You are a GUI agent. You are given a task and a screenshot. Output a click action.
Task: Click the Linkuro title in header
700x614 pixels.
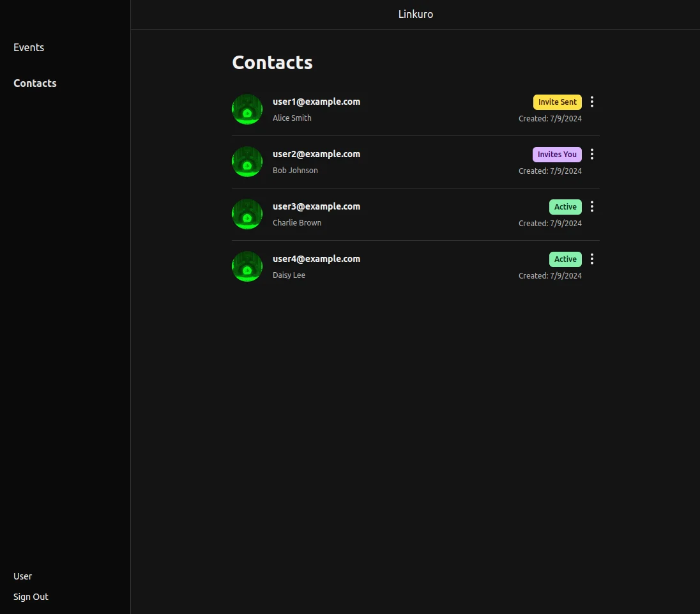click(x=416, y=14)
